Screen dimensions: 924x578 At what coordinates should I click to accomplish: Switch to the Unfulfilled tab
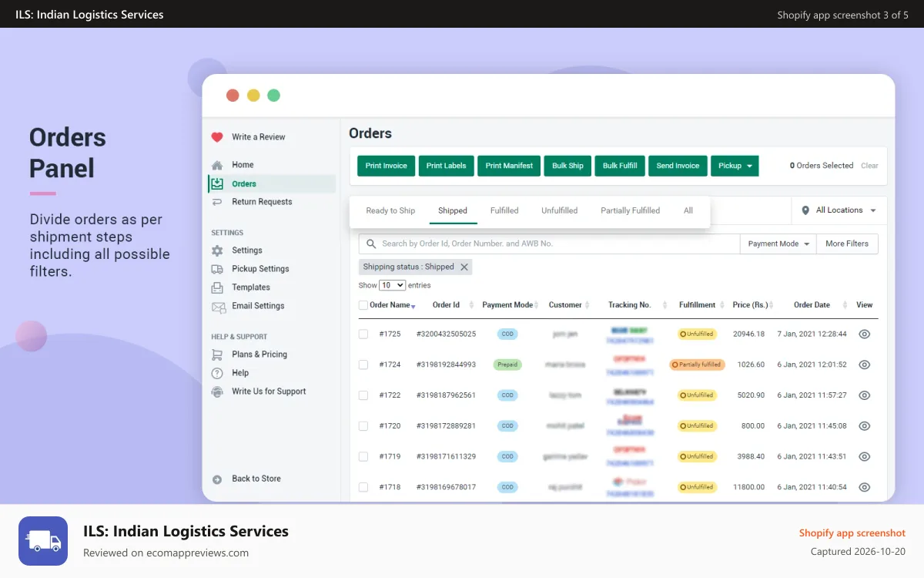tap(559, 210)
